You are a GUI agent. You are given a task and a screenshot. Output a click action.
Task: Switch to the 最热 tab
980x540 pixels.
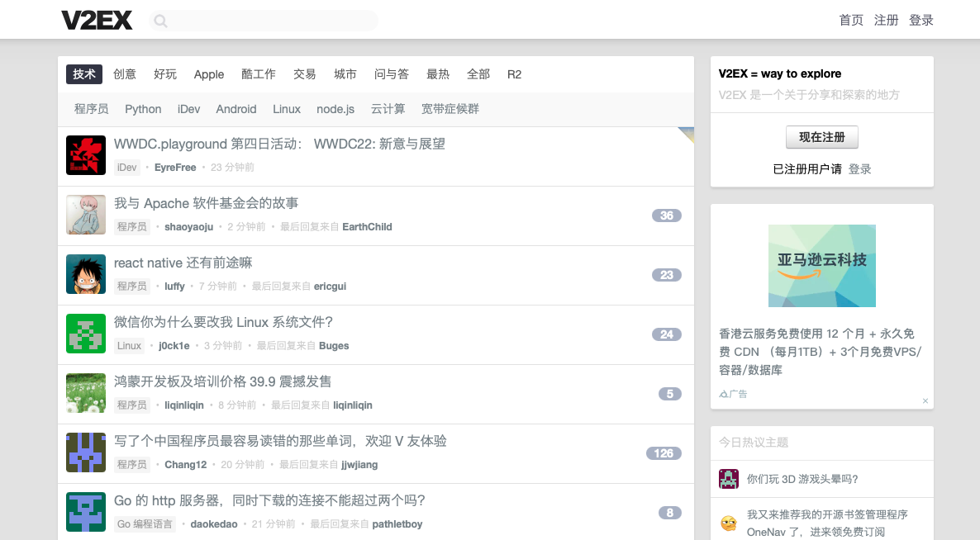pos(437,74)
